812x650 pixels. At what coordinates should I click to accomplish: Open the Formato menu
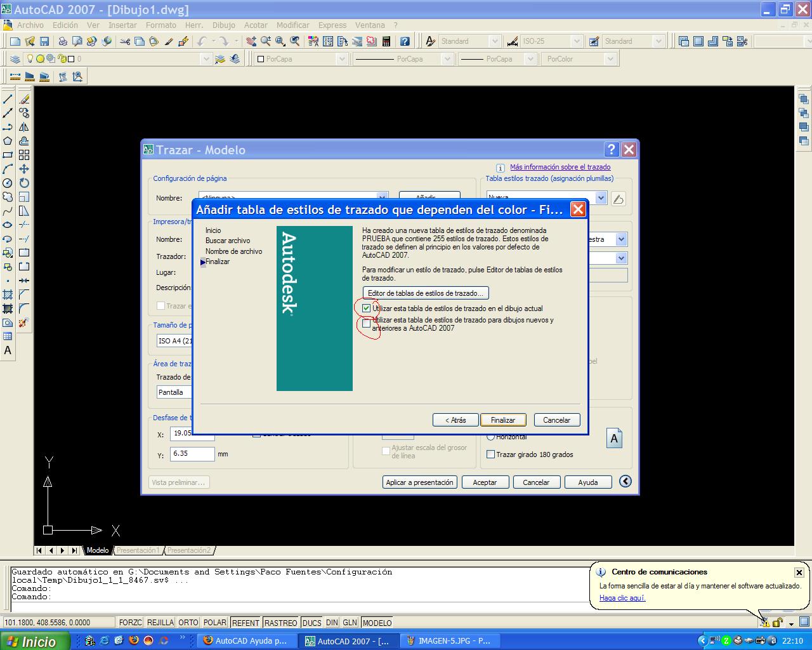pos(161,25)
